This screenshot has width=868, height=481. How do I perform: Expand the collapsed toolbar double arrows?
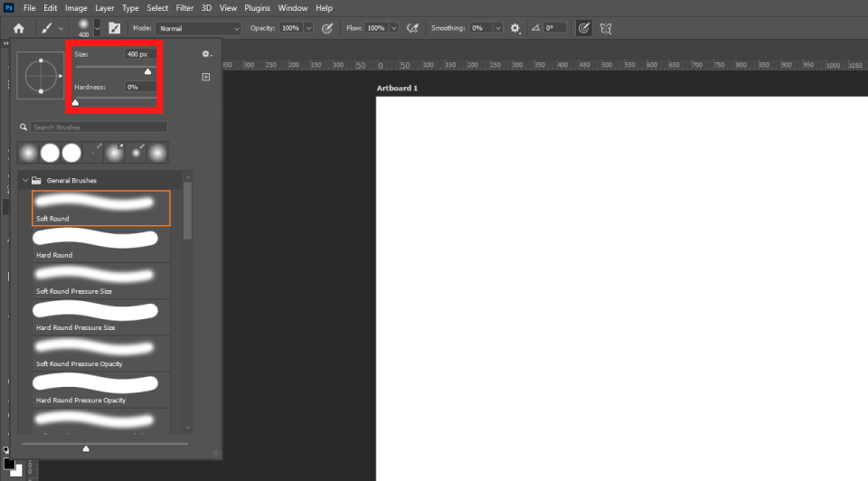(x=6, y=43)
